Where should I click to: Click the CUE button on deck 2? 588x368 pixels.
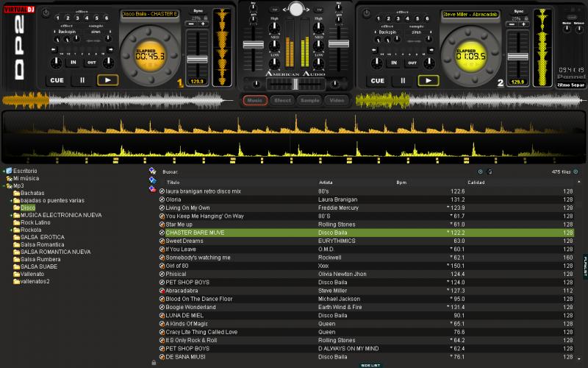coord(377,80)
